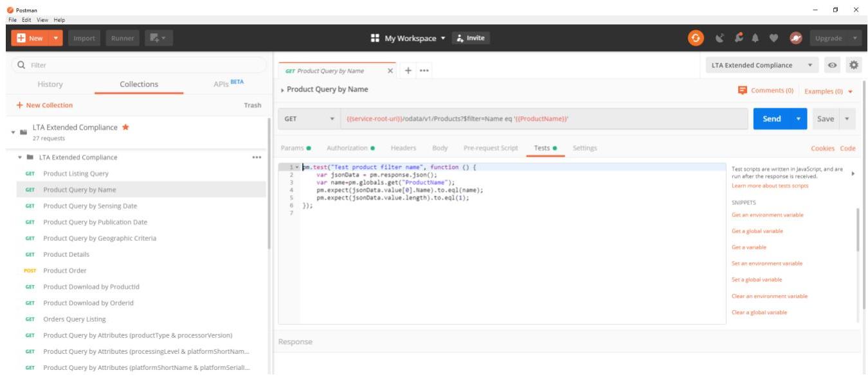Open the environment quick look eye icon
Viewport: 868px width, 377px height.
(833, 66)
